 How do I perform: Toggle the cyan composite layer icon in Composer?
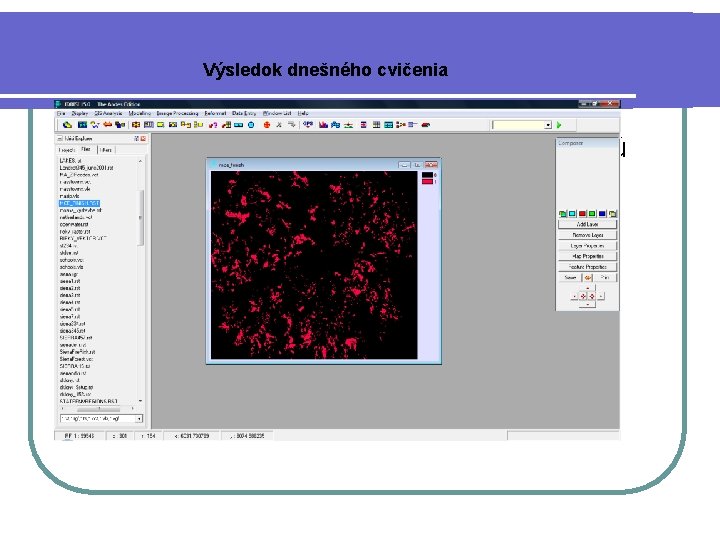[572, 214]
